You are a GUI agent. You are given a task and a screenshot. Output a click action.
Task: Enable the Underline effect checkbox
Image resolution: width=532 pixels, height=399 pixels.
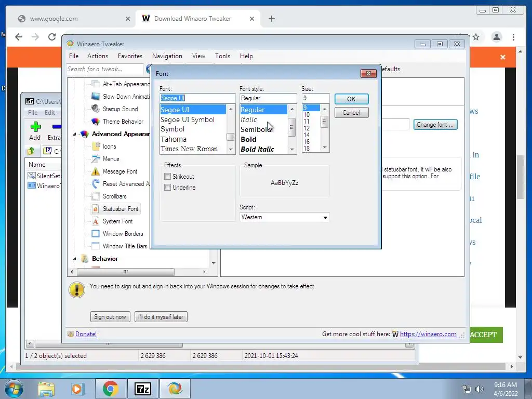(x=167, y=187)
